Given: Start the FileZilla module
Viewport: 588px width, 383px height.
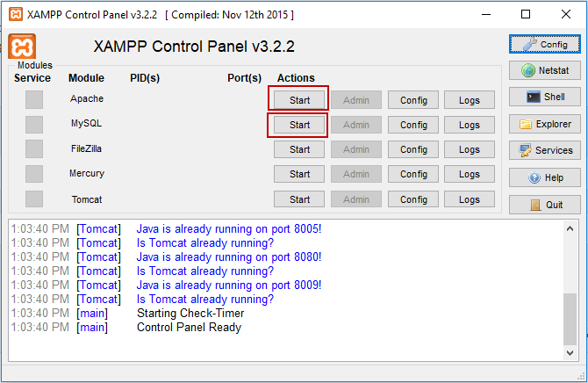Looking at the screenshot, I should click(299, 149).
